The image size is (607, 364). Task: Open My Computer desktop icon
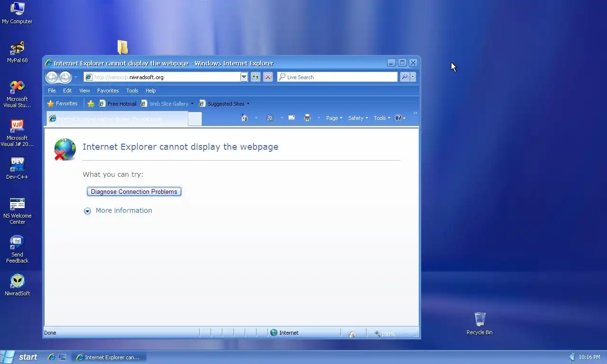click(x=17, y=13)
